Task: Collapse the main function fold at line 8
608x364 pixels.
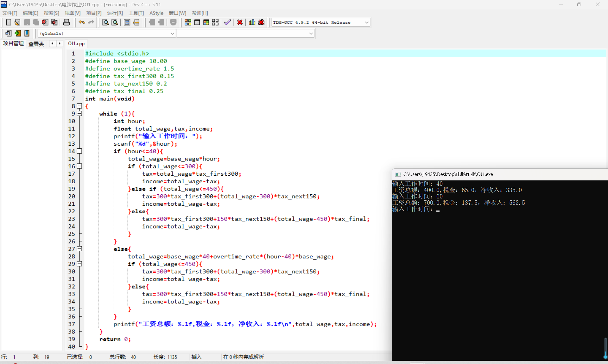Action: (x=79, y=106)
